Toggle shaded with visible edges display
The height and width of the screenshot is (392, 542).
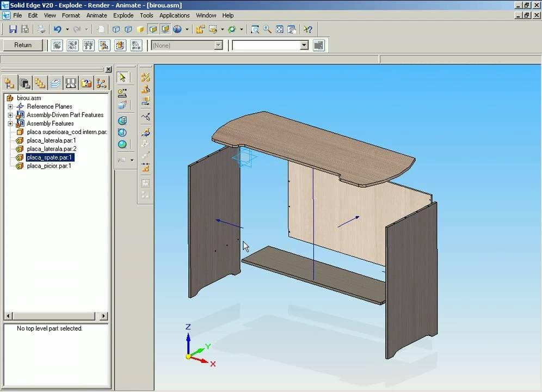point(153,29)
